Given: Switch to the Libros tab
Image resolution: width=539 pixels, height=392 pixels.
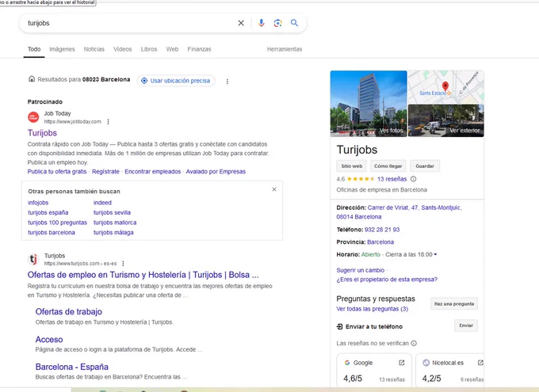Looking at the screenshot, I should point(149,49).
